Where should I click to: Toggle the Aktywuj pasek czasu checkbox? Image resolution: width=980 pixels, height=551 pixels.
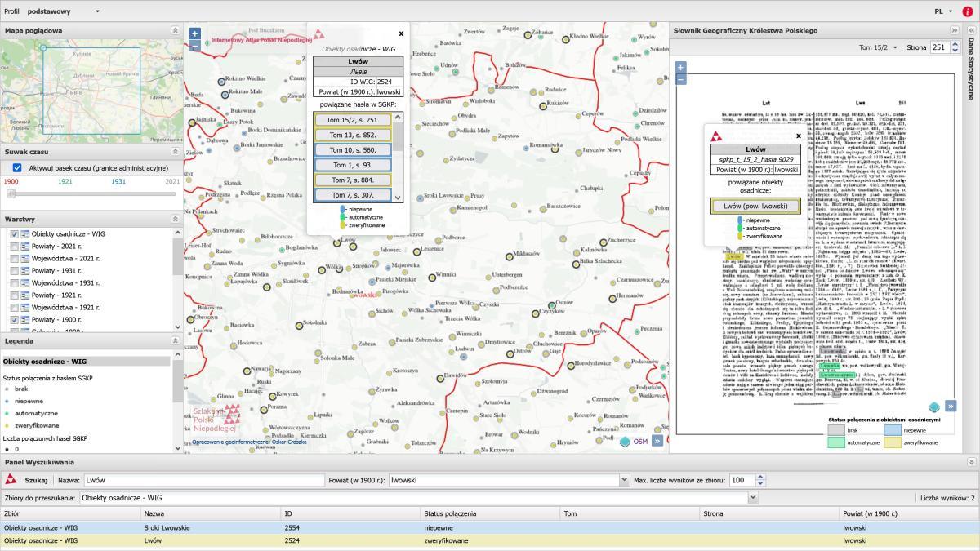(x=17, y=167)
